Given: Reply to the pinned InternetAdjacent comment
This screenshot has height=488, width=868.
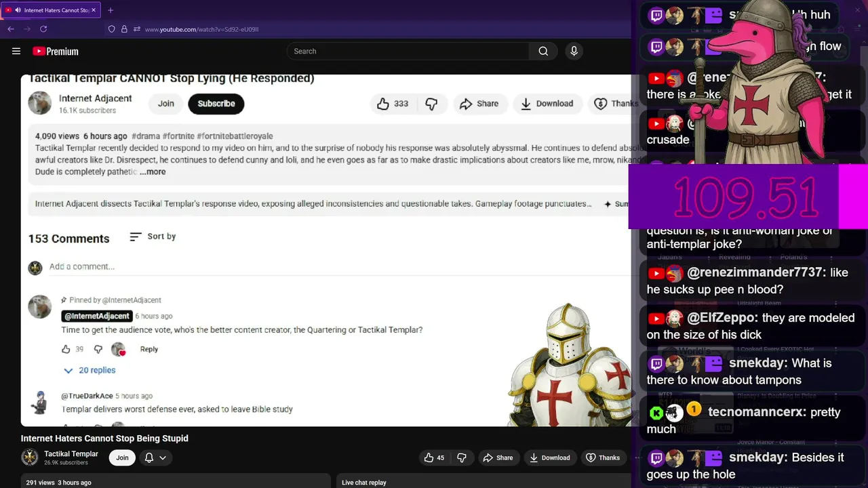Looking at the screenshot, I should tap(149, 350).
